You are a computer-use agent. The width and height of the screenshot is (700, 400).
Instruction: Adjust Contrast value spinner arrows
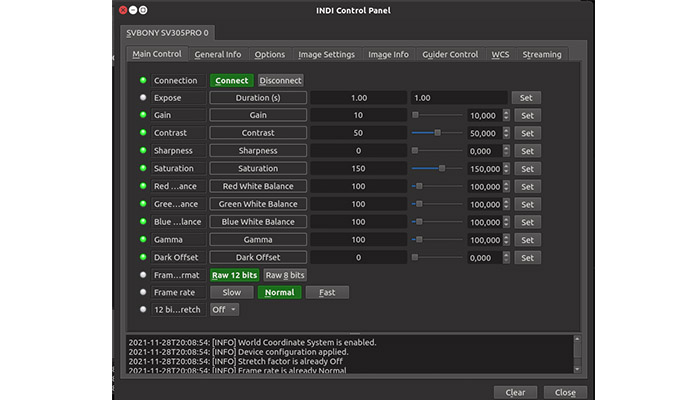coord(506,133)
